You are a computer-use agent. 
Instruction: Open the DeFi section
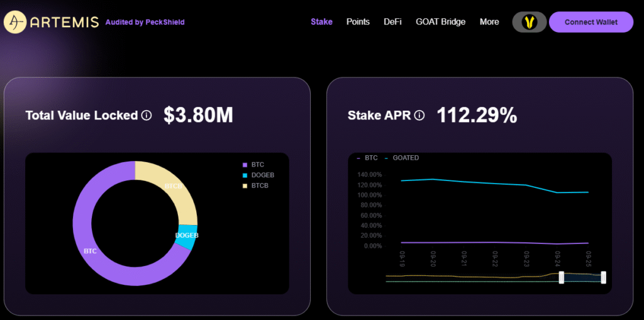392,22
